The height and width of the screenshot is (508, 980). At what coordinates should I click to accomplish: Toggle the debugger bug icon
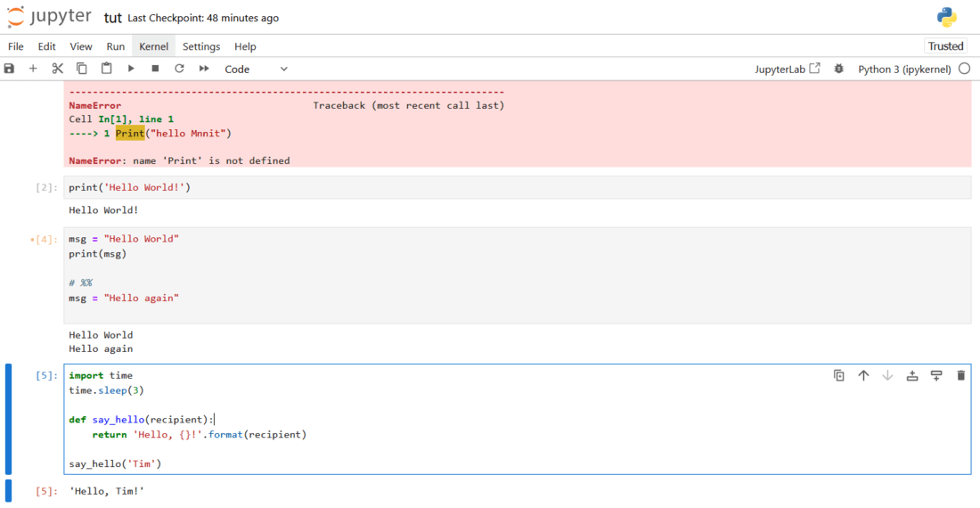tap(838, 69)
